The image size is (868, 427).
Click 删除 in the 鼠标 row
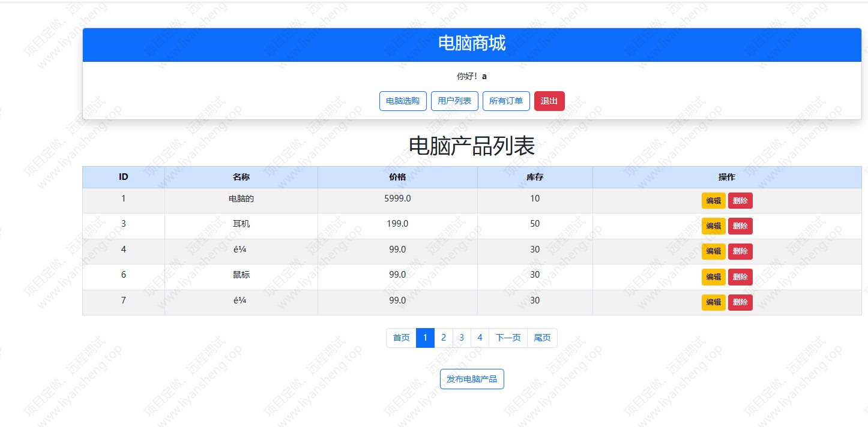740,277
